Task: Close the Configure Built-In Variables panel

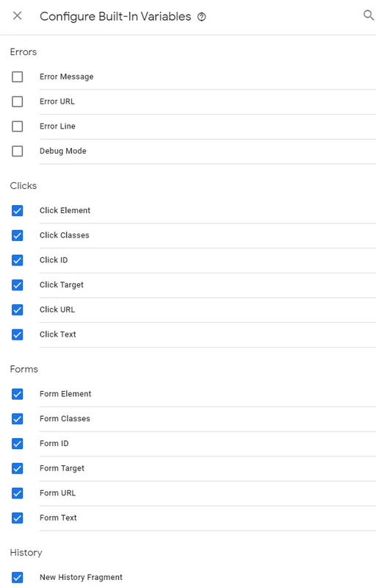Action: [x=17, y=15]
